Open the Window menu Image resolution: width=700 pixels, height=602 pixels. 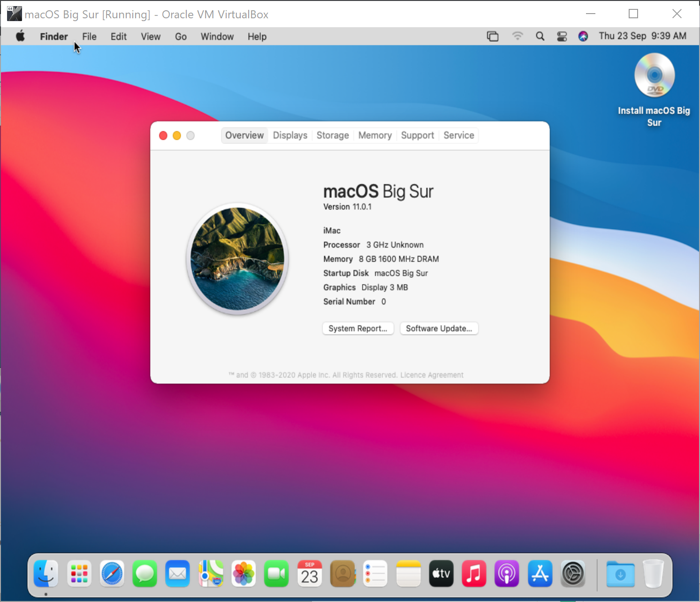pyautogui.click(x=217, y=37)
